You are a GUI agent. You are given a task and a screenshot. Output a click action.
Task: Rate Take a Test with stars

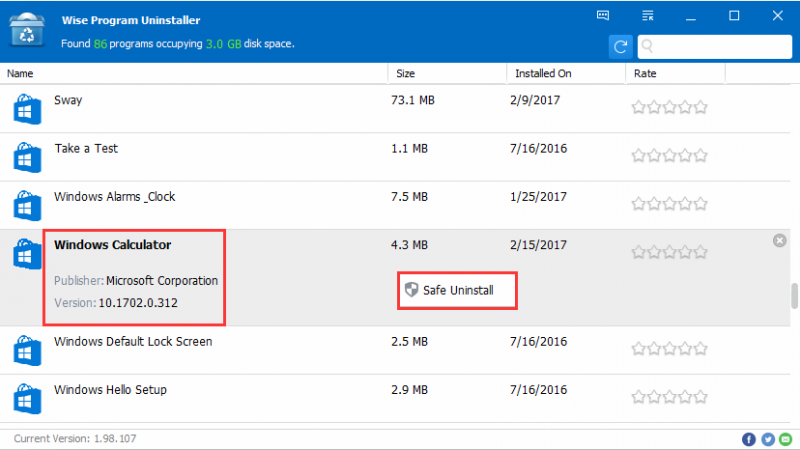669,155
